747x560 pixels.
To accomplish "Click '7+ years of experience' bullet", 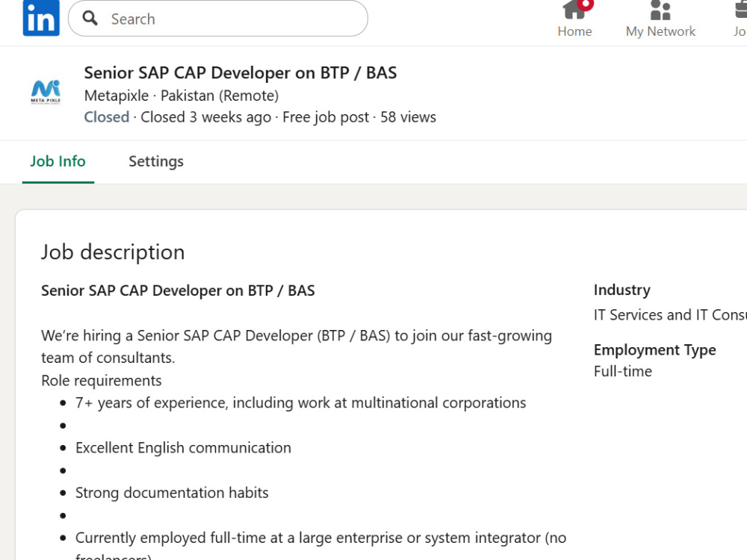I will tap(300, 403).
